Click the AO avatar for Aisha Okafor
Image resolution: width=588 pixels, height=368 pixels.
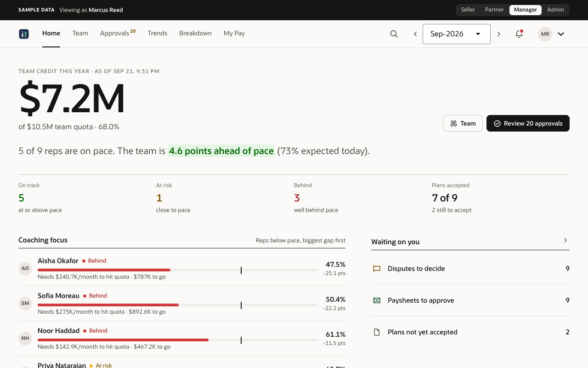tap(25, 269)
